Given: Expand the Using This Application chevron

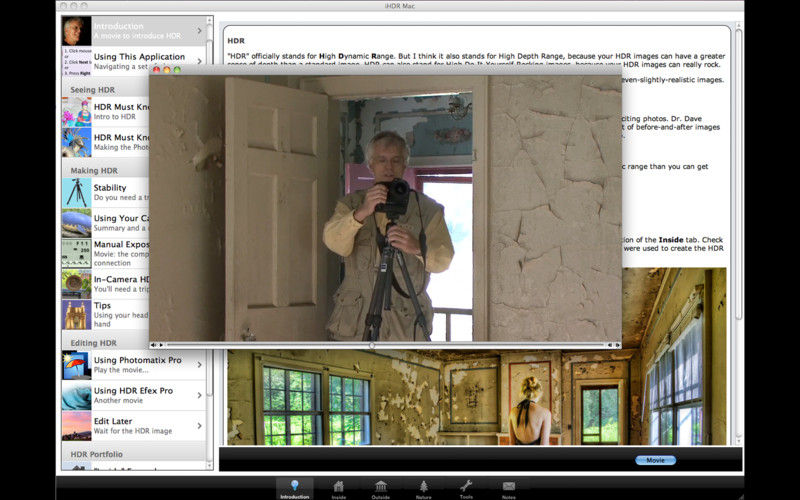Looking at the screenshot, I should tap(199, 61).
